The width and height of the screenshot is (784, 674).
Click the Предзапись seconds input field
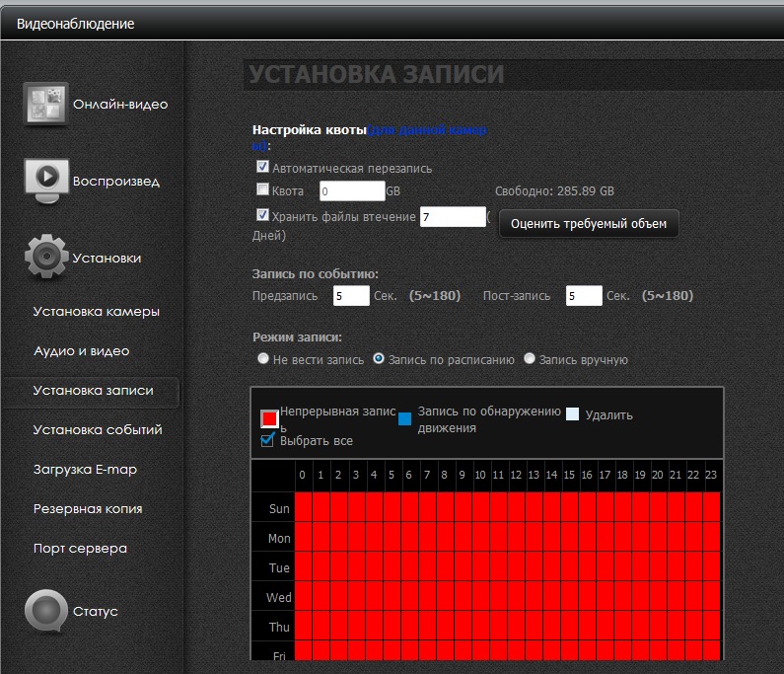click(x=351, y=296)
